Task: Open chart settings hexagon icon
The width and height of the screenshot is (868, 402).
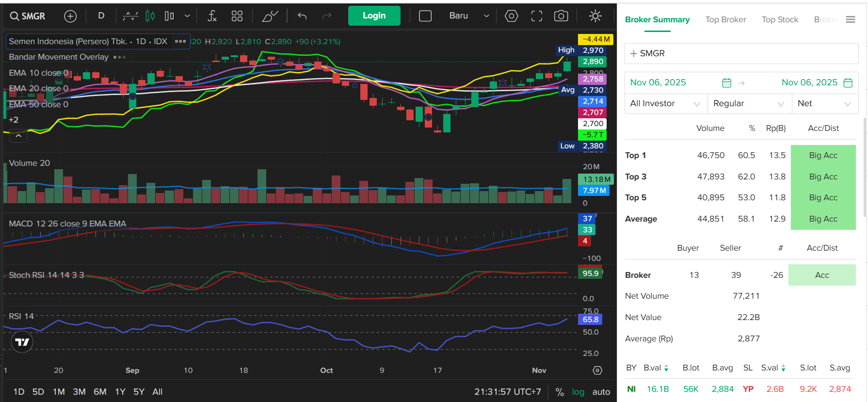Action: click(x=511, y=16)
